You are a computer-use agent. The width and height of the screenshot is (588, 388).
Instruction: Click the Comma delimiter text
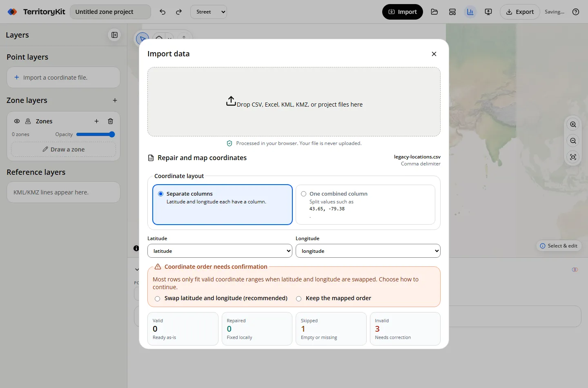[x=421, y=164]
